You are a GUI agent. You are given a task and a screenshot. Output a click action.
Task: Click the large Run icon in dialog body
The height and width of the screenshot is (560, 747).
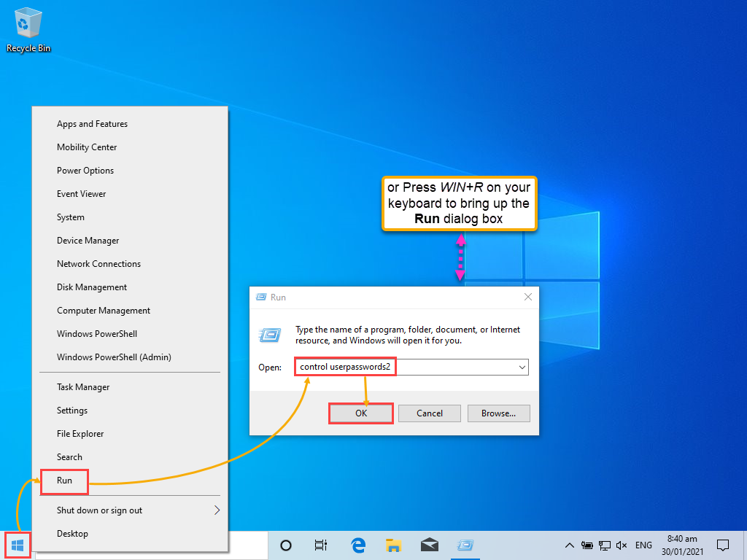(270, 335)
